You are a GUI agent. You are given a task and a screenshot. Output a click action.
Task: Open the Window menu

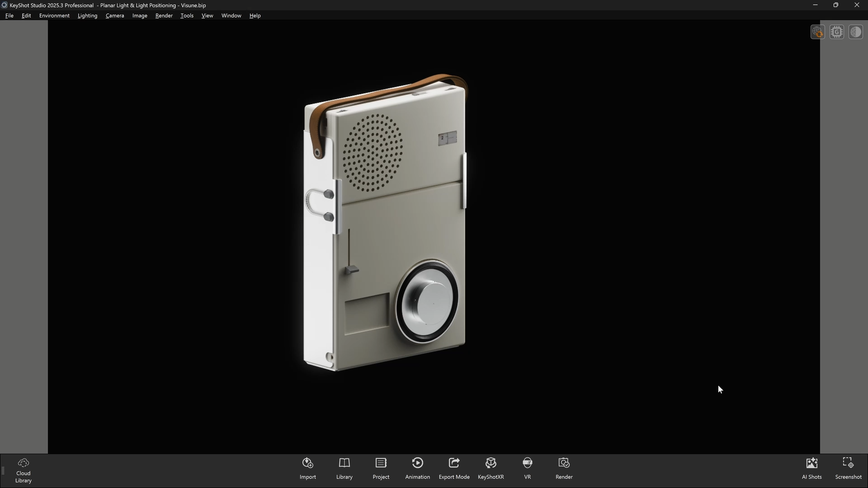pos(231,15)
